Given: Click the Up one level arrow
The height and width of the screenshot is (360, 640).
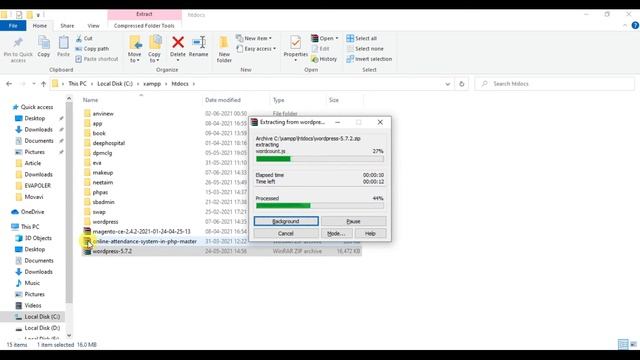Looking at the screenshot, I should point(44,84).
